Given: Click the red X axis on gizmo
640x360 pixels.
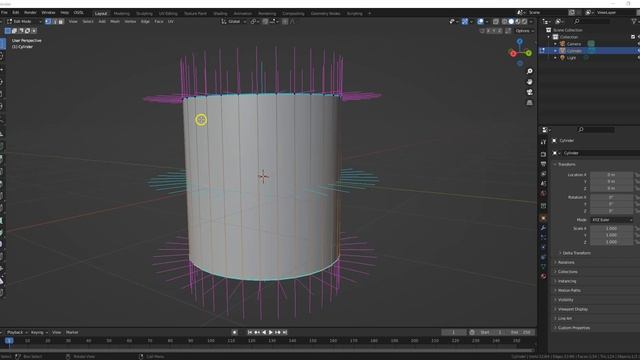Looking at the screenshot, I should pyautogui.click(x=513, y=53).
